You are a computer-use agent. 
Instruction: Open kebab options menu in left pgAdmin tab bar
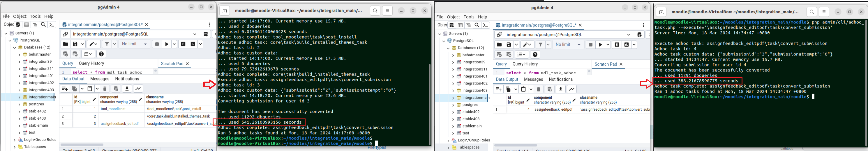(x=210, y=24)
